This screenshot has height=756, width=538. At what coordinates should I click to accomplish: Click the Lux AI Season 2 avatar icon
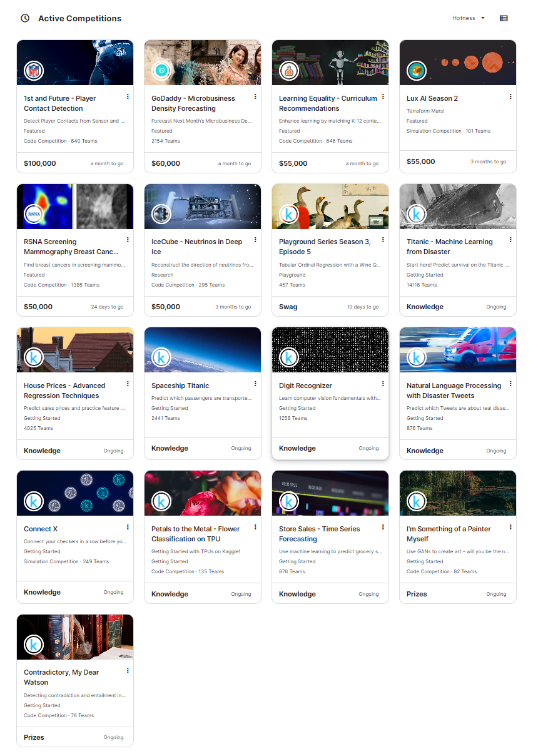tap(416, 71)
